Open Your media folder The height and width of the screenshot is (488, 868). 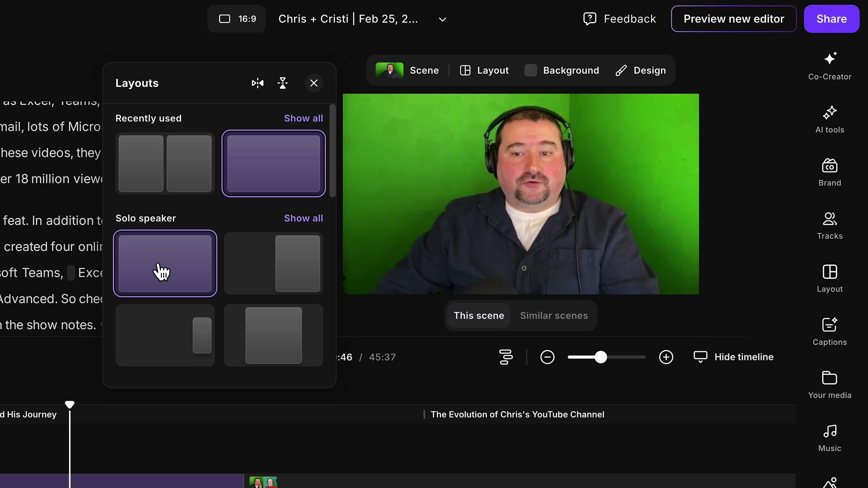(829, 385)
